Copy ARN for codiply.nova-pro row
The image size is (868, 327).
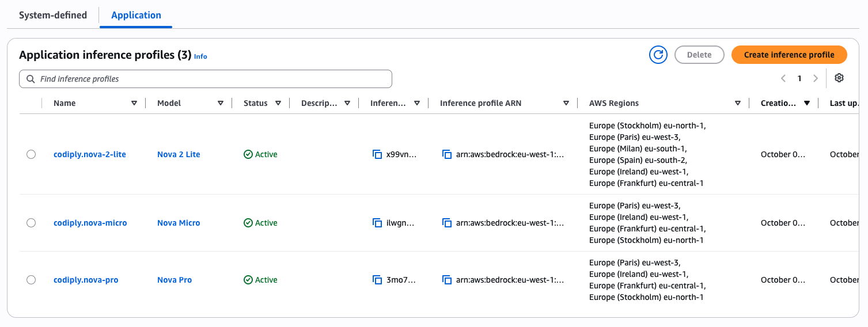coord(447,280)
